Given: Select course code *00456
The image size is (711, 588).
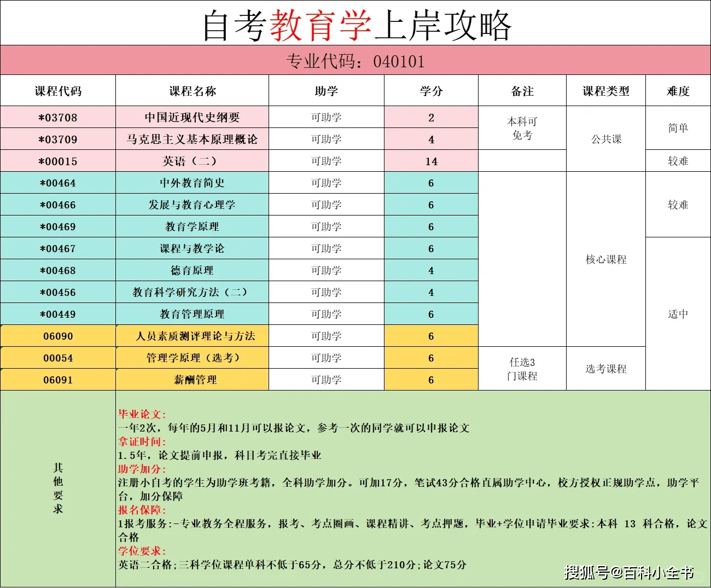Looking at the screenshot, I should click(58, 292).
